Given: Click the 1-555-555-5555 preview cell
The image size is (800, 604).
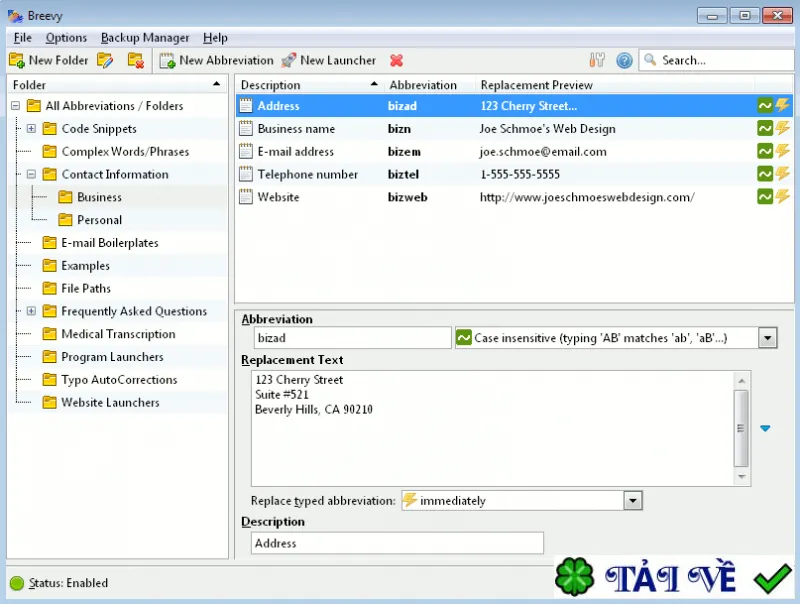Looking at the screenshot, I should (520, 174).
